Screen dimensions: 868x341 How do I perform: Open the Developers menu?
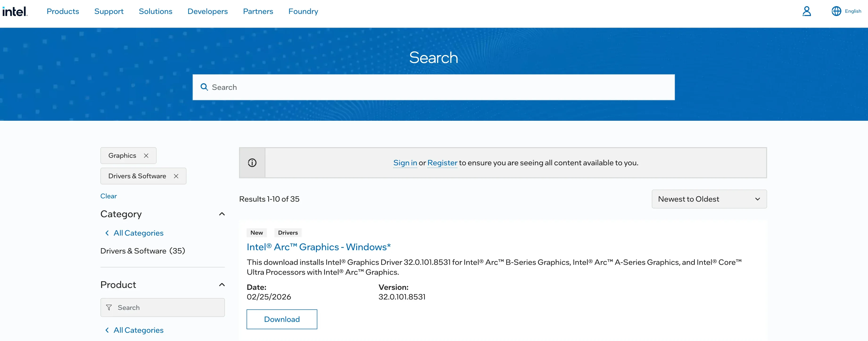pos(207,12)
